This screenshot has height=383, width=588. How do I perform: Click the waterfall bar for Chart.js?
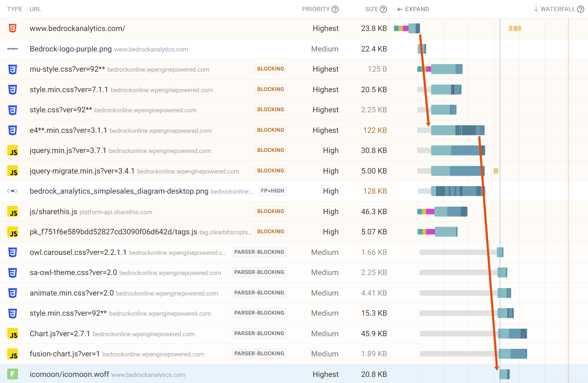512,333
